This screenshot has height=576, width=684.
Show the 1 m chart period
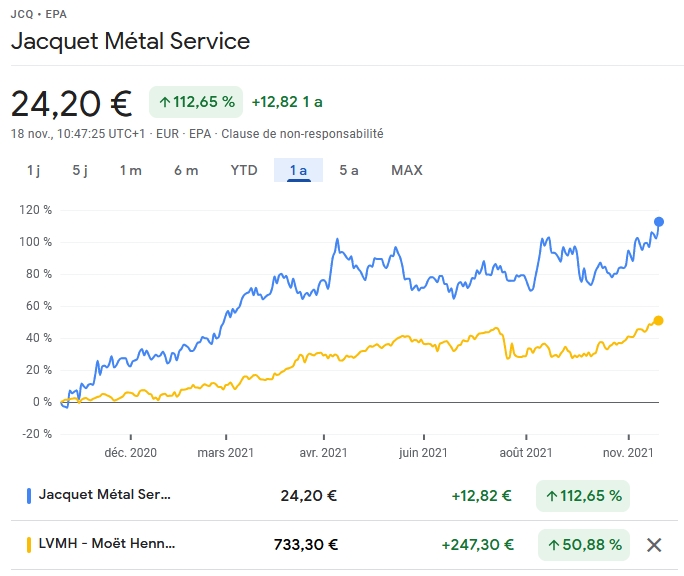point(131,170)
